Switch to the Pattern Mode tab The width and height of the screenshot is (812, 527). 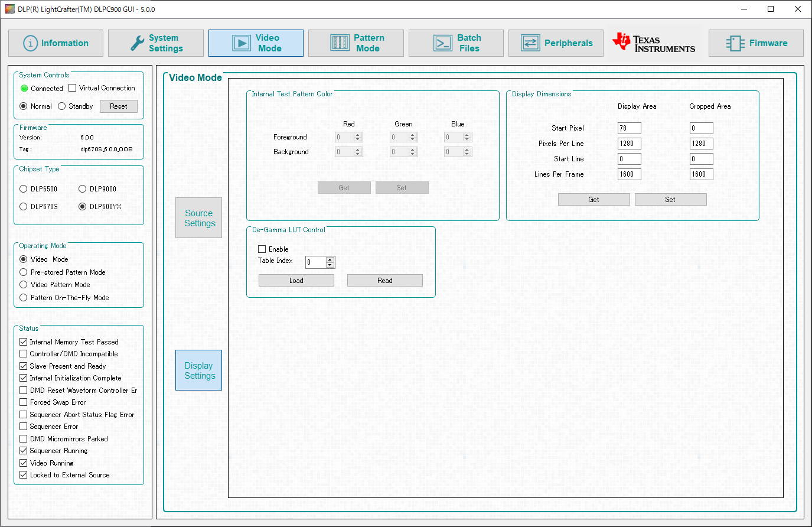(x=356, y=43)
